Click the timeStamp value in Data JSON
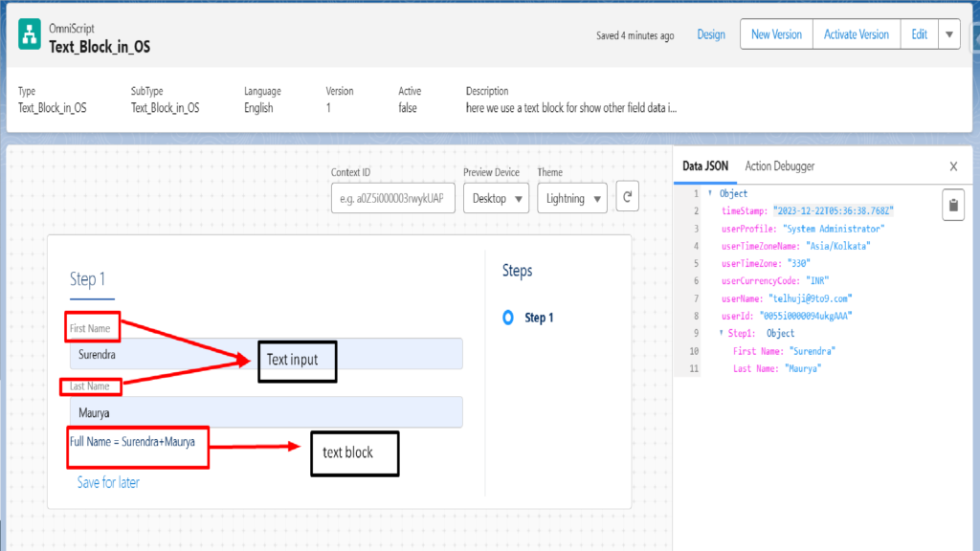The image size is (980, 551). 834,211
